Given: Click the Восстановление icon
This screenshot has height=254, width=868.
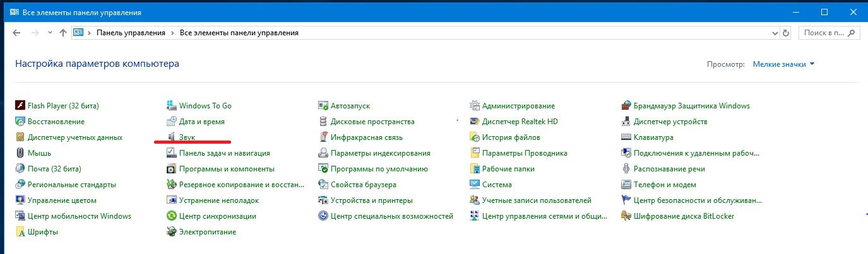Looking at the screenshot, I should pos(20,122).
